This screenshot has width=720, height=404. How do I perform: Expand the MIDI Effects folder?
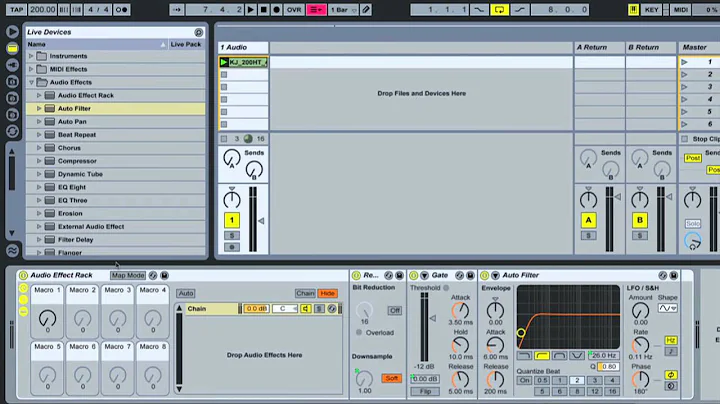tap(31, 69)
